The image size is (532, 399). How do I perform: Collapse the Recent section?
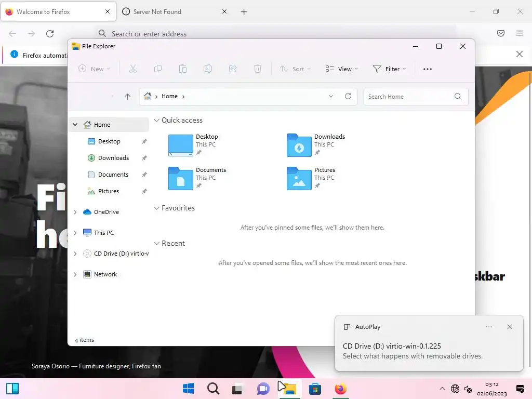pos(157,244)
